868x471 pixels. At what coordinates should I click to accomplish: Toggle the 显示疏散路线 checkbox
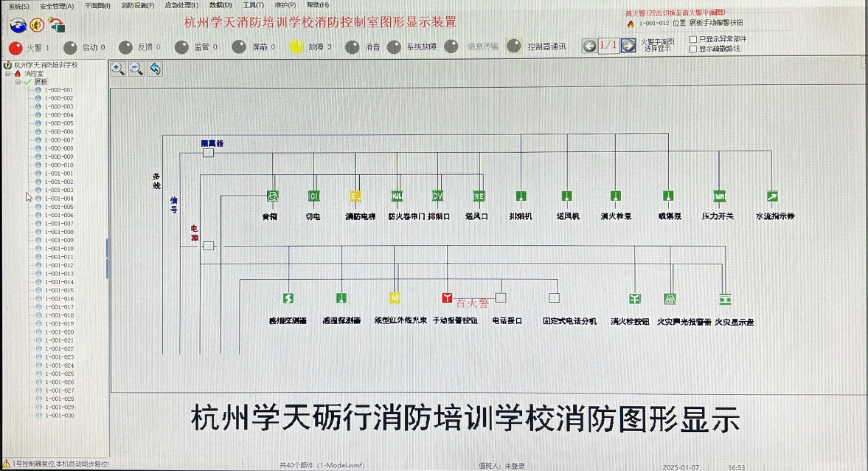tap(692, 49)
